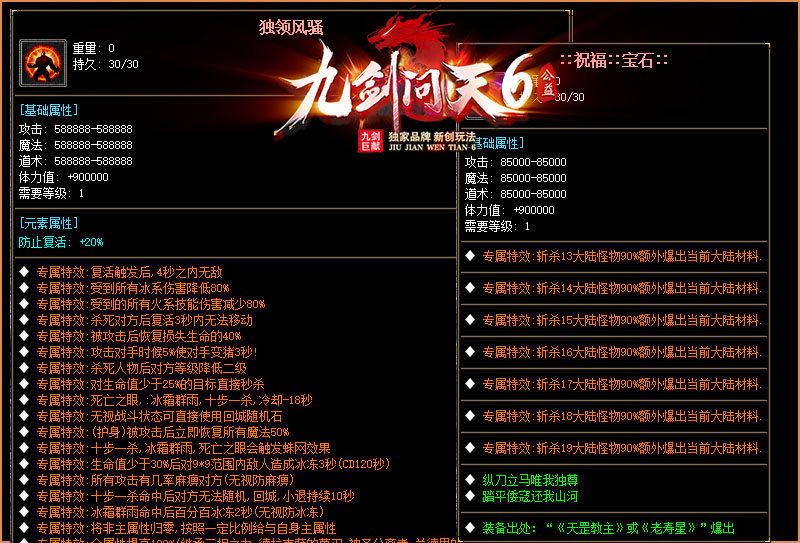Click the 元素属性 section header
Viewport: 800px width, 543px height.
(48, 222)
